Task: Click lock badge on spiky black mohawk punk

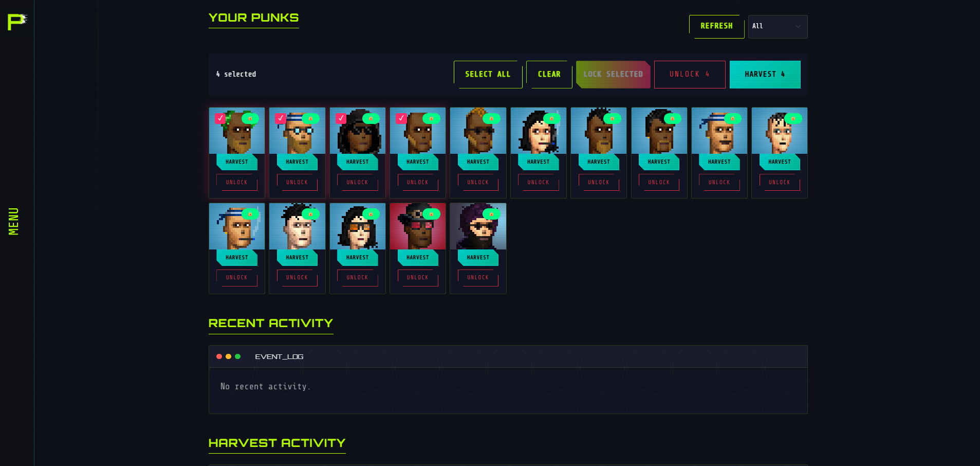Action: pyautogui.click(x=612, y=118)
